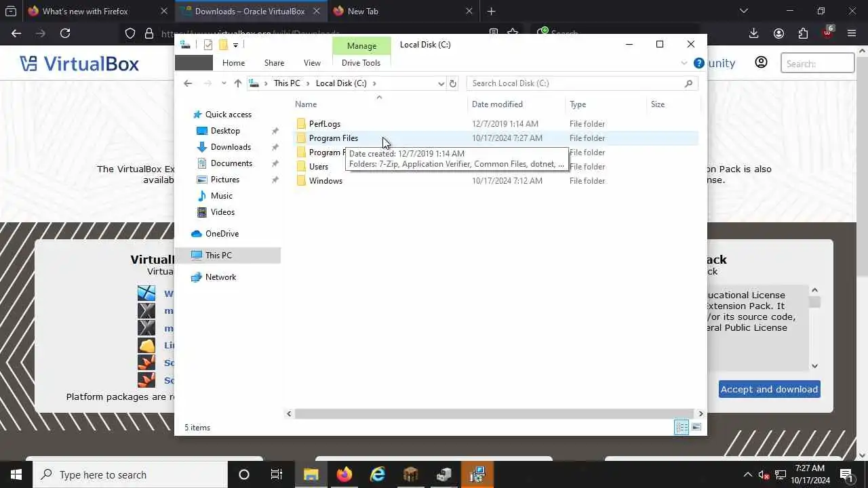Open Videos in navigation pane
The image size is (868, 488).
coord(222,212)
